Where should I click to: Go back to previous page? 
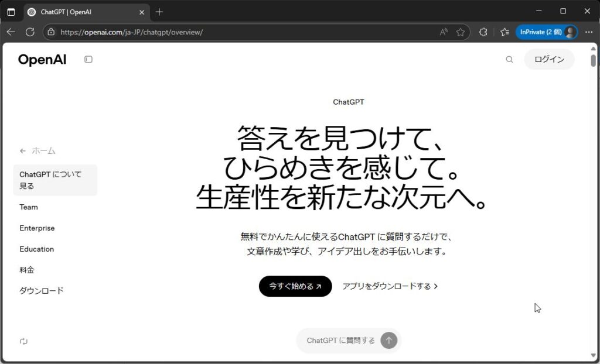[11, 32]
